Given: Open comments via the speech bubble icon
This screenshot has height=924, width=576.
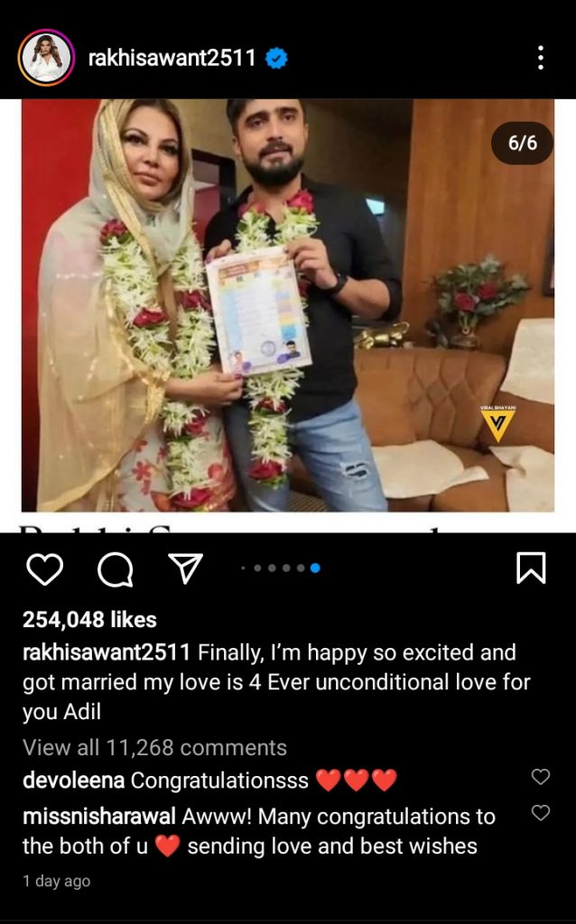Looking at the screenshot, I should coord(115,570).
